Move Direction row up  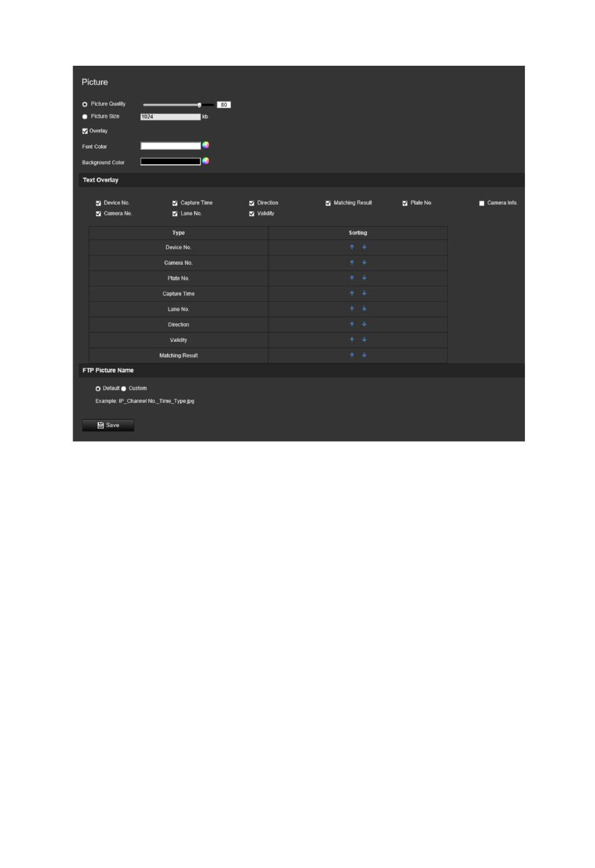(352, 324)
